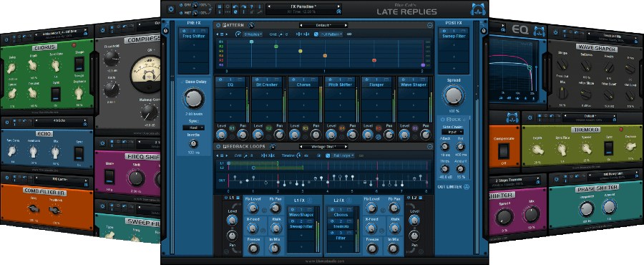Click the R6 purple reply label button

(415, 128)
